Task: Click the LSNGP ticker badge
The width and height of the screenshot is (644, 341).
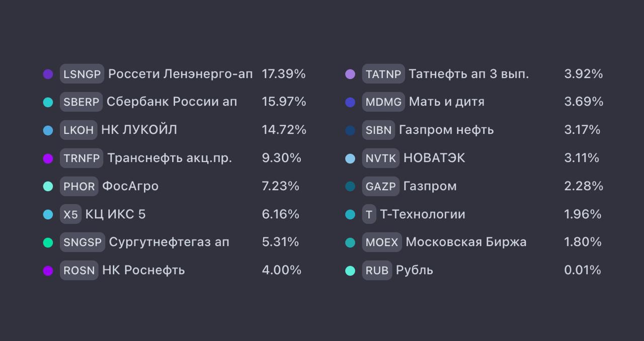Action: (82, 74)
